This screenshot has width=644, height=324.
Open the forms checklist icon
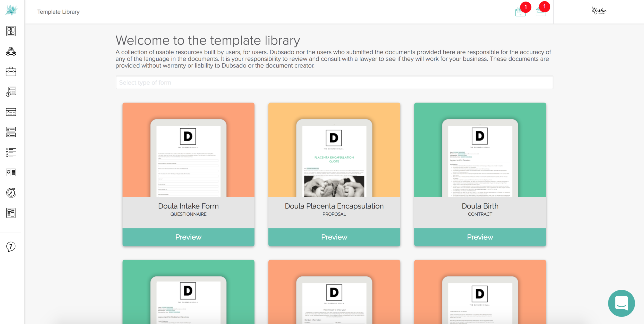pyautogui.click(x=11, y=132)
